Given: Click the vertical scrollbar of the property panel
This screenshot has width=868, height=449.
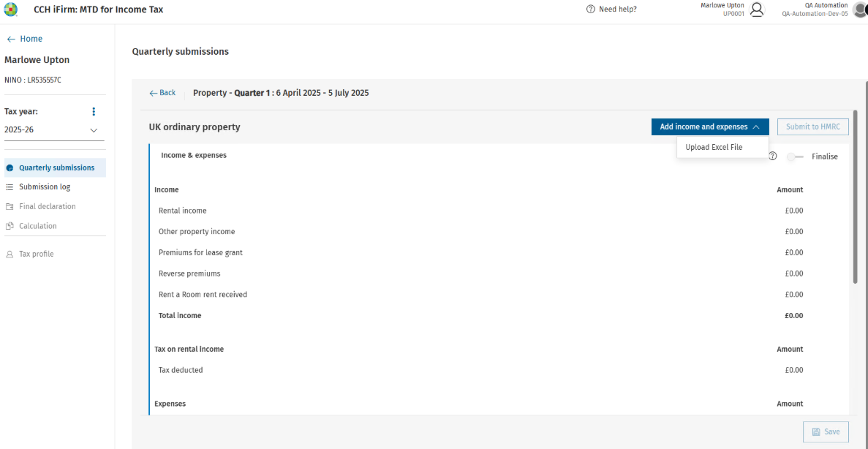Looking at the screenshot, I should click(x=856, y=197).
